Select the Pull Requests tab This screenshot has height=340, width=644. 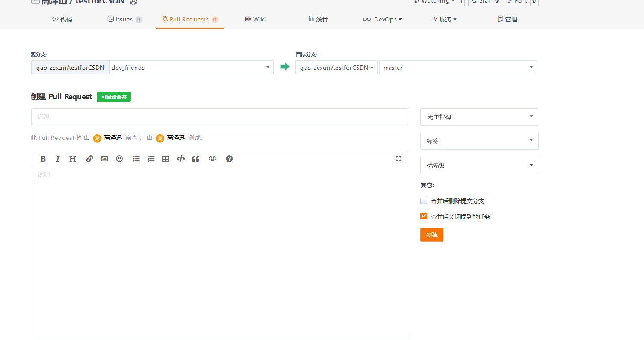pyautogui.click(x=190, y=19)
